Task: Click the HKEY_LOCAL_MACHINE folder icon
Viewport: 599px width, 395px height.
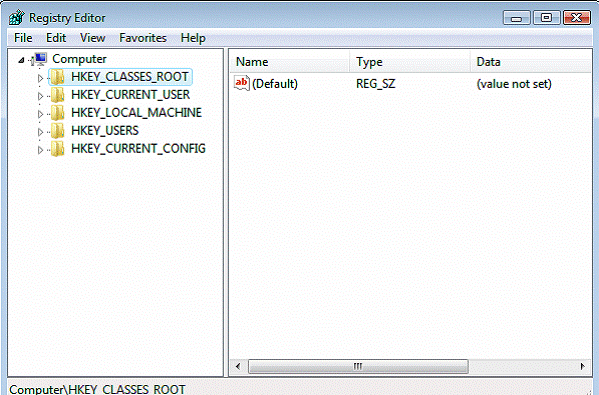Action: click(x=57, y=113)
